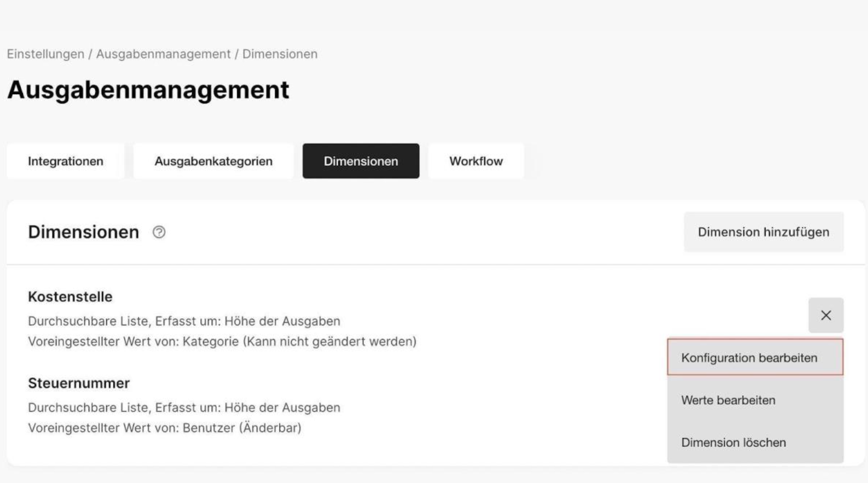Viewport: 868px width, 483px height.
Task: Open Einstellungen in the breadcrumb
Action: click(45, 54)
